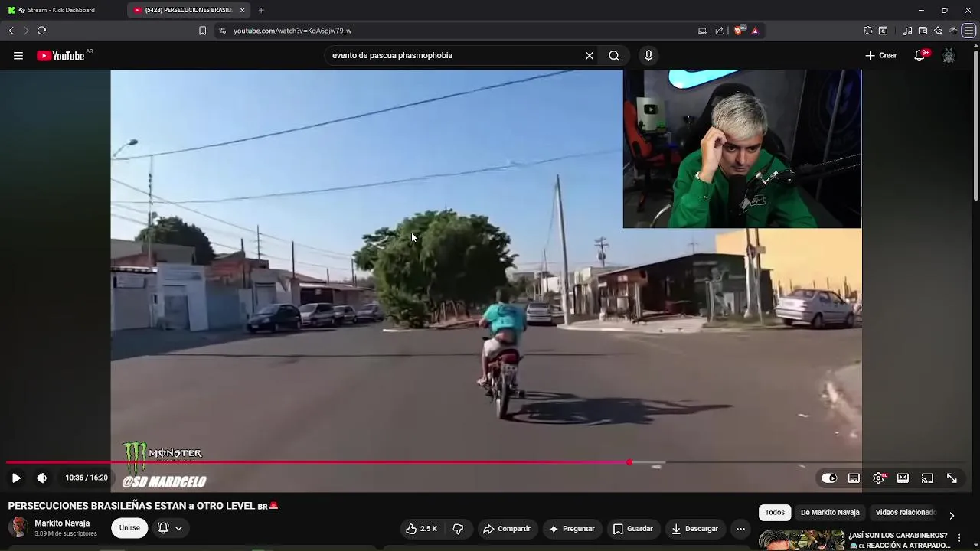The height and width of the screenshot is (551, 980).
Task: Open Markito Navaja channel avatar
Action: point(18,527)
